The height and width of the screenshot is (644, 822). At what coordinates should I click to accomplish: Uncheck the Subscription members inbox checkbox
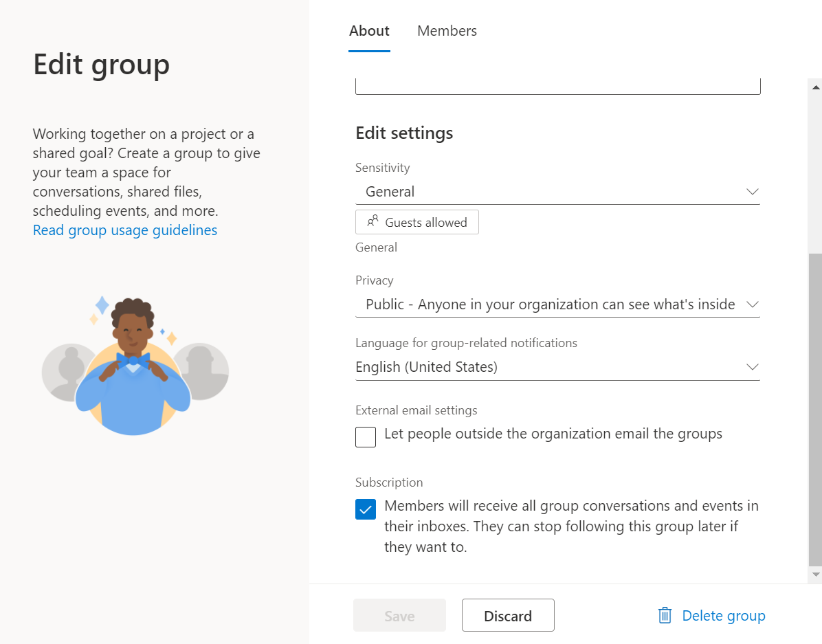tap(366, 509)
